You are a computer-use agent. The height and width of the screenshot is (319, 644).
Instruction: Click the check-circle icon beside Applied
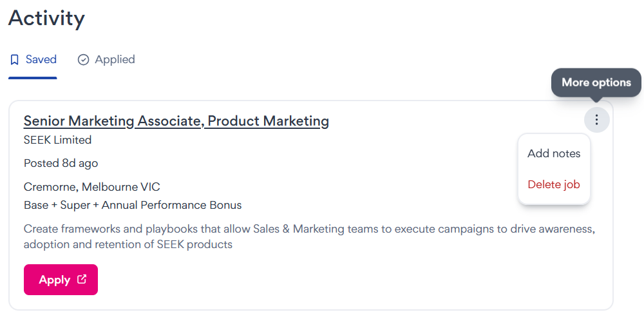click(83, 60)
